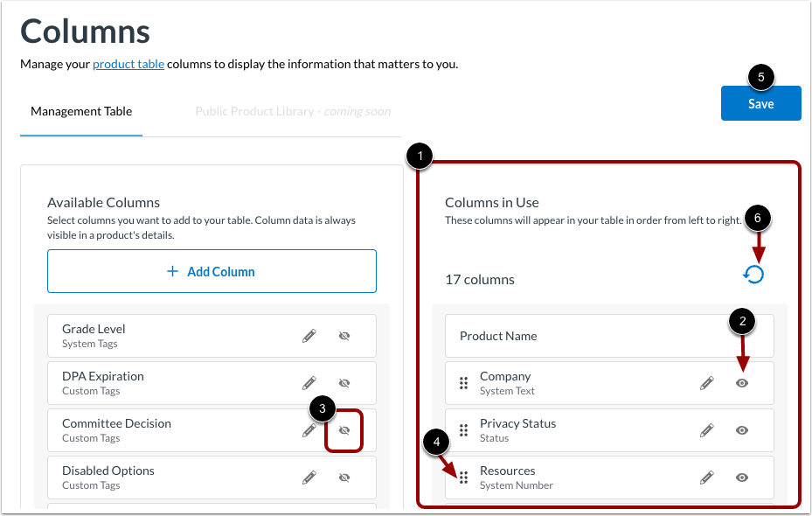Grab the Privacy Status drag handle
Screen dimensions: 812x516
(x=463, y=430)
